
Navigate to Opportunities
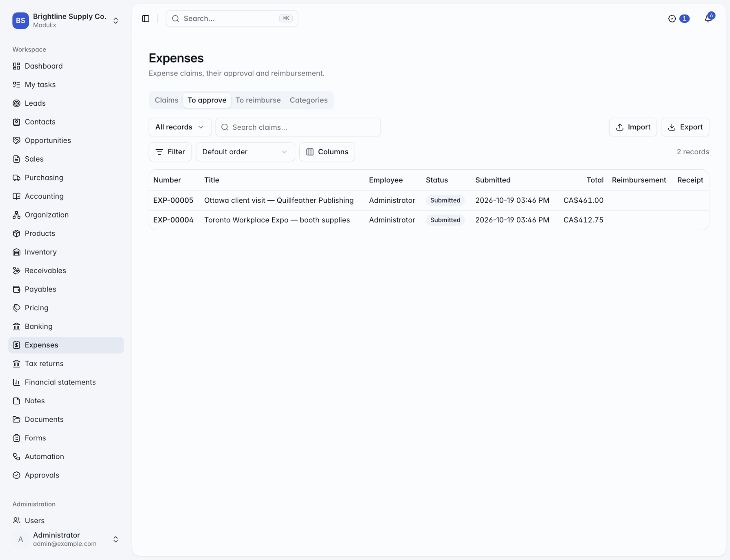[x=66, y=140]
